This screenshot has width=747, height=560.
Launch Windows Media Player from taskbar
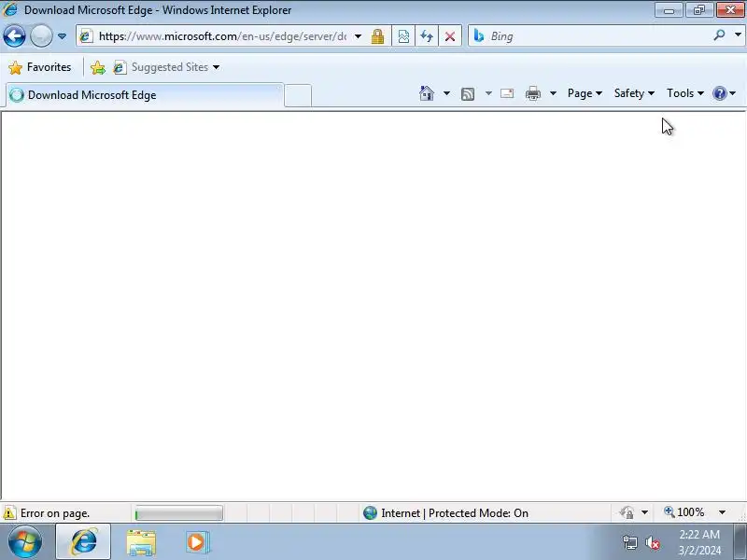[196, 542]
